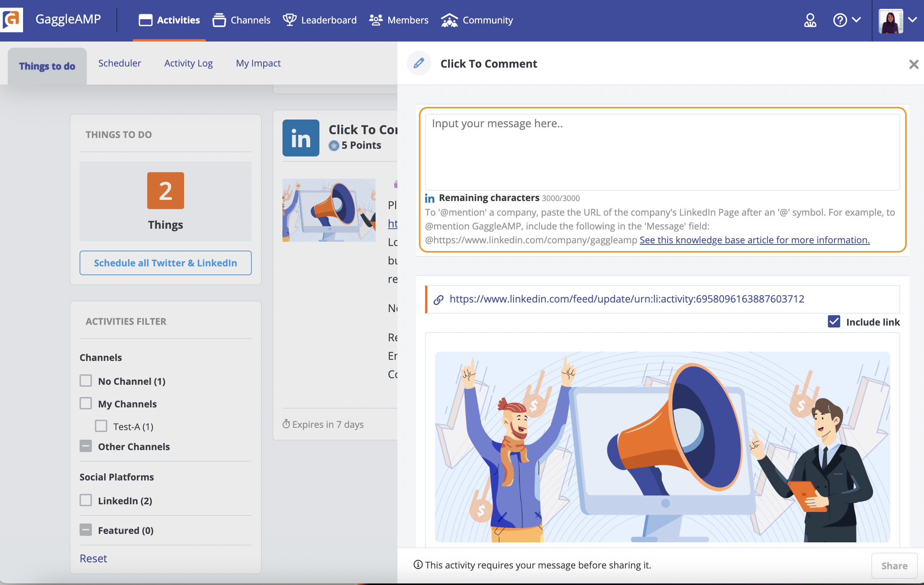This screenshot has width=924, height=585.
Task: Click the 5 Points label
Action: [x=361, y=145]
